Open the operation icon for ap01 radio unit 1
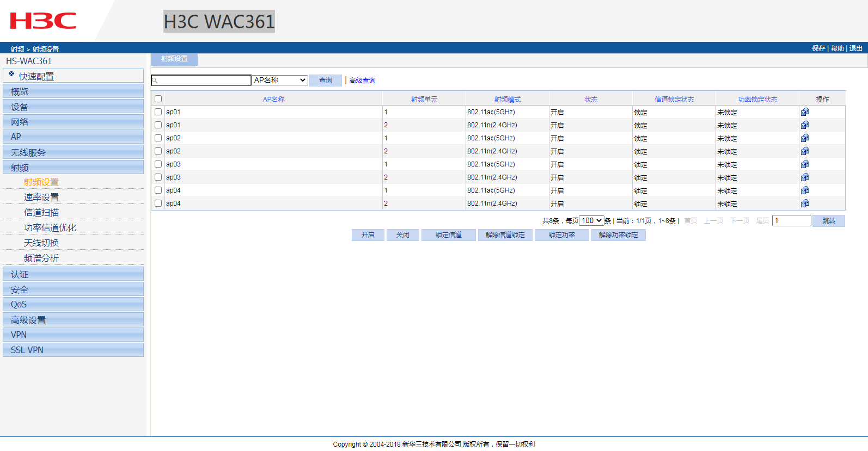The height and width of the screenshot is (451, 868). click(x=805, y=112)
